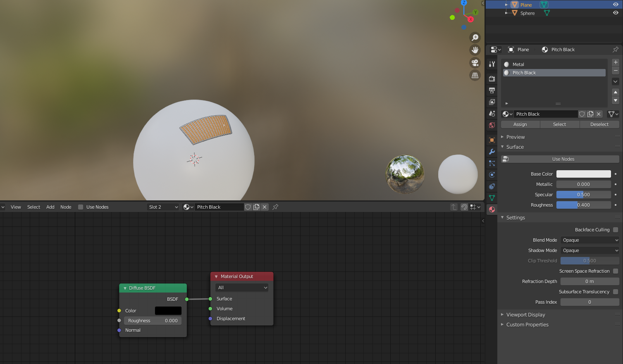
Task: Open the node editor Select menu
Action: point(33,207)
